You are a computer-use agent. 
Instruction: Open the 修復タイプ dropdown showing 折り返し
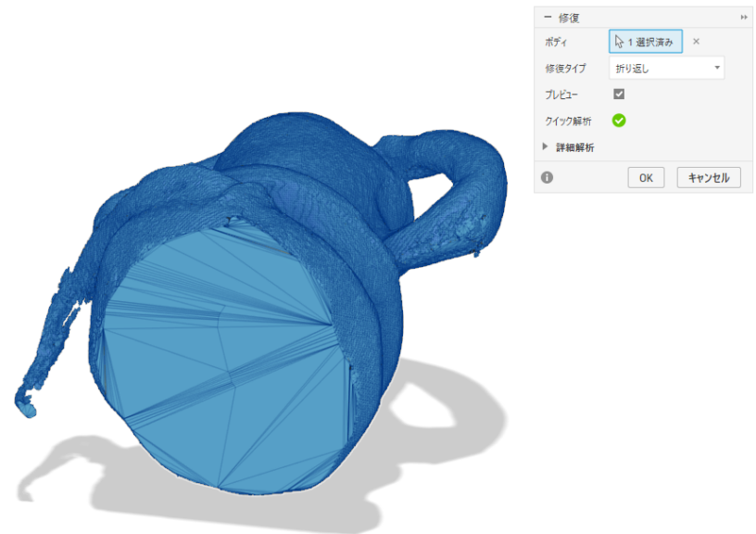pos(667,68)
